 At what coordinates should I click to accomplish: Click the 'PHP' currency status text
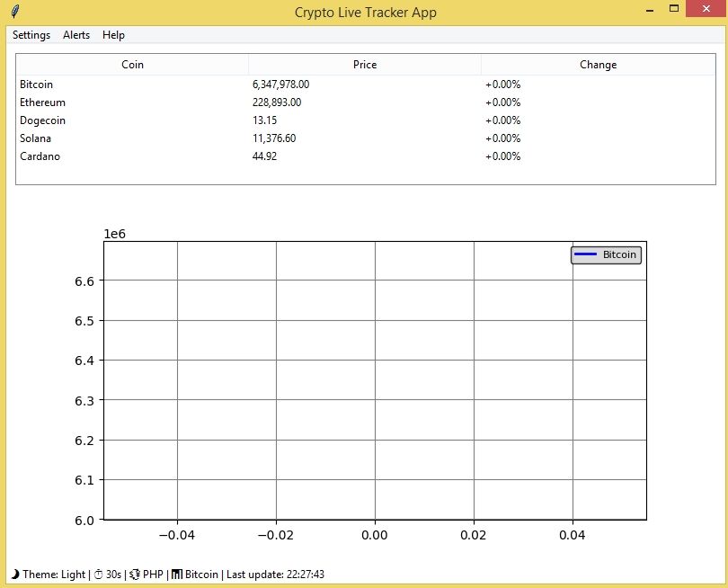tap(153, 575)
